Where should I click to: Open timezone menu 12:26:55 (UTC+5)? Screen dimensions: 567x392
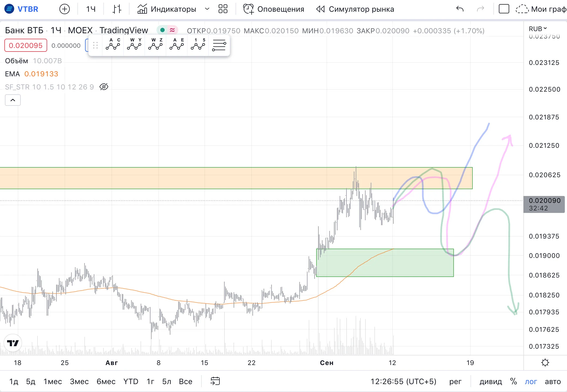pyautogui.click(x=403, y=381)
